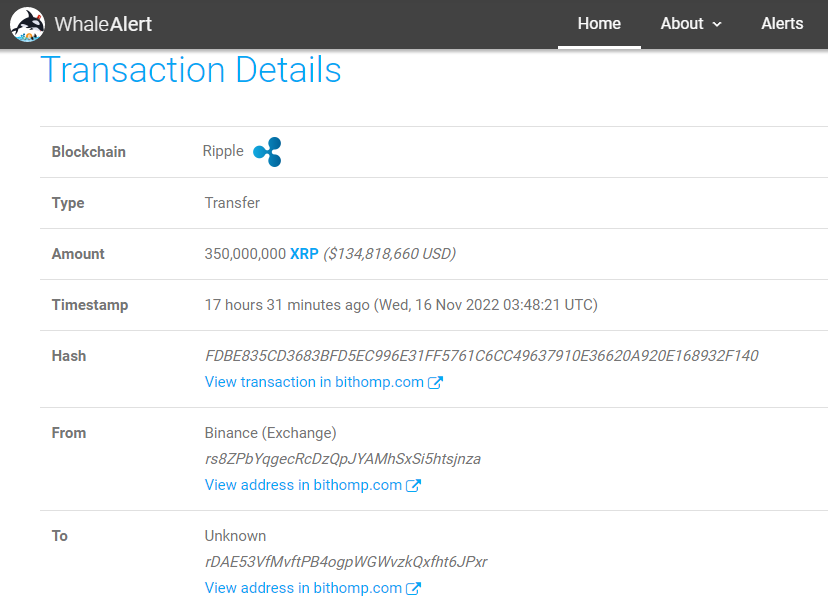Open the Home tab
The height and width of the screenshot is (608, 828).
tap(599, 24)
